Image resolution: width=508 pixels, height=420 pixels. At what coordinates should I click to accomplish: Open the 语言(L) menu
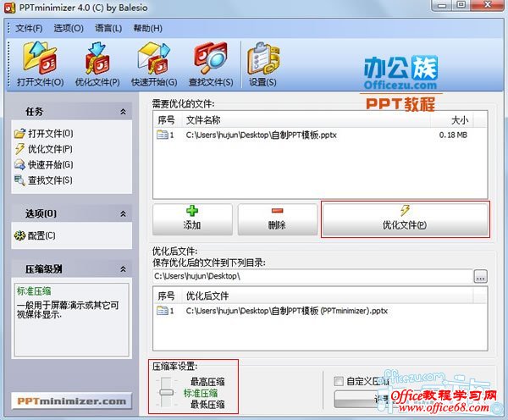108,28
